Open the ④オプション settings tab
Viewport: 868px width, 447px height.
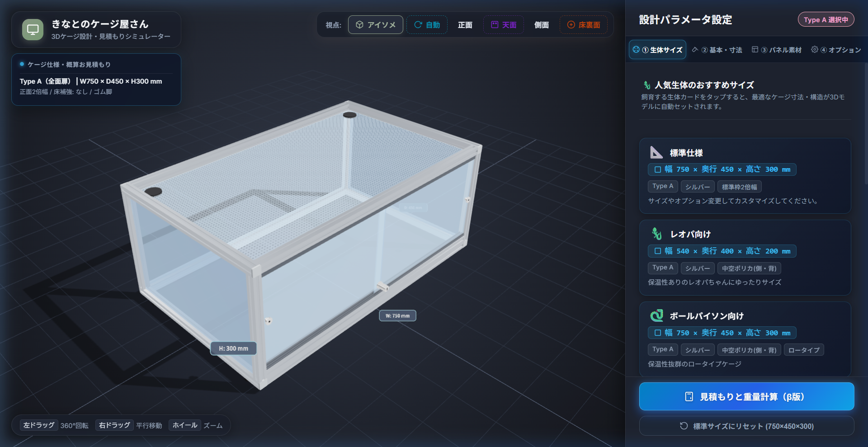836,50
